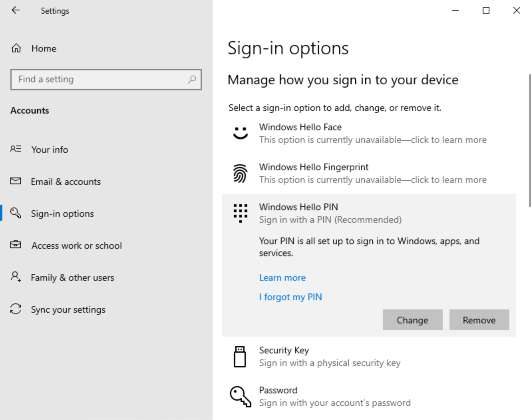The width and height of the screenshot is (532, 420).
Task: Click the Security Key USB icon
Action: tap(240, 356)
